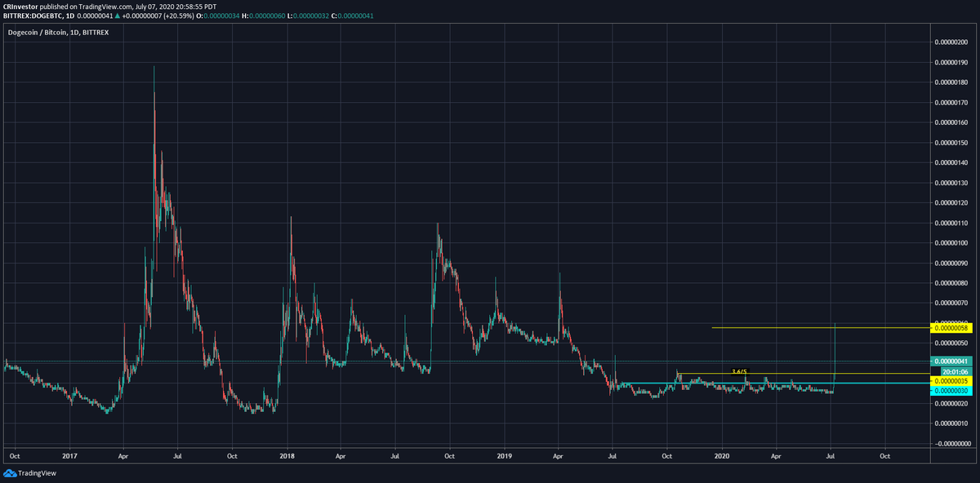The width and height of the screenshot is (980, 483).
Task: Select the 2019 label on time axis
Action: [504, 457]
